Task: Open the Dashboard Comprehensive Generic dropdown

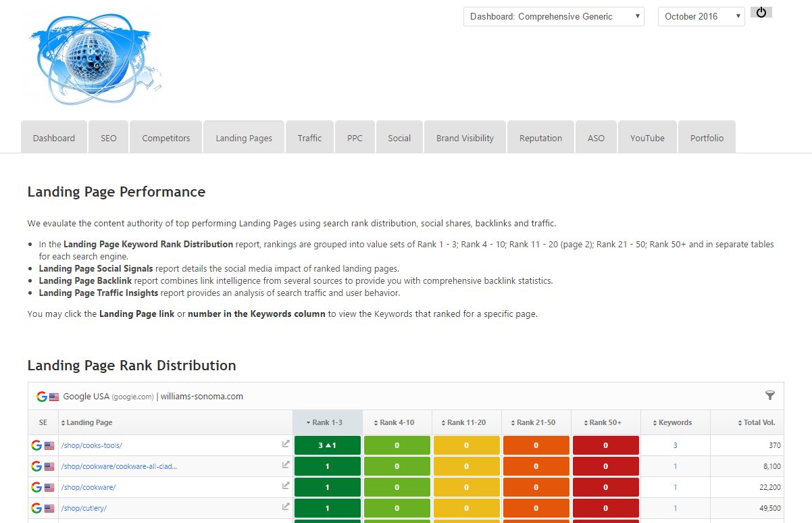Action: (x=553, y=17)
